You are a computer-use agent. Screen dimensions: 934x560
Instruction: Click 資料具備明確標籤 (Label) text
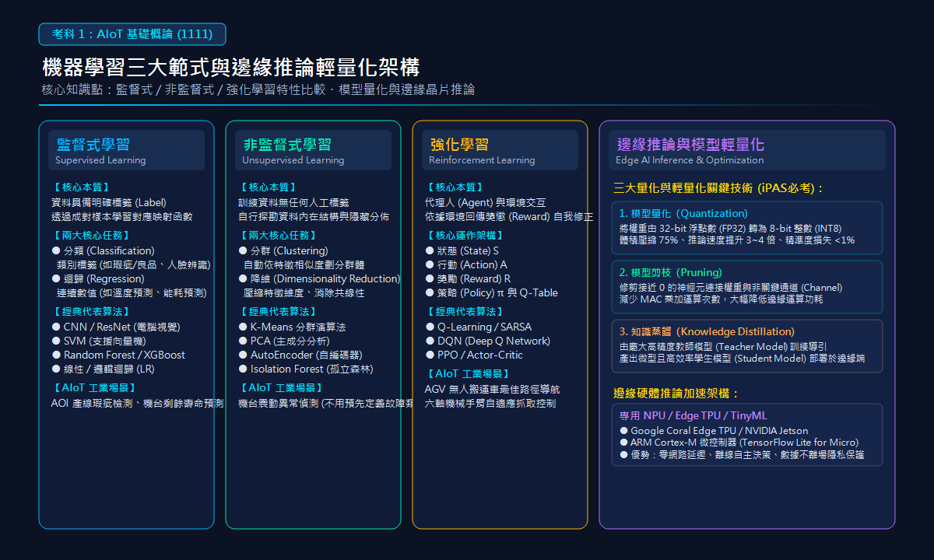[x=108, y=202]
